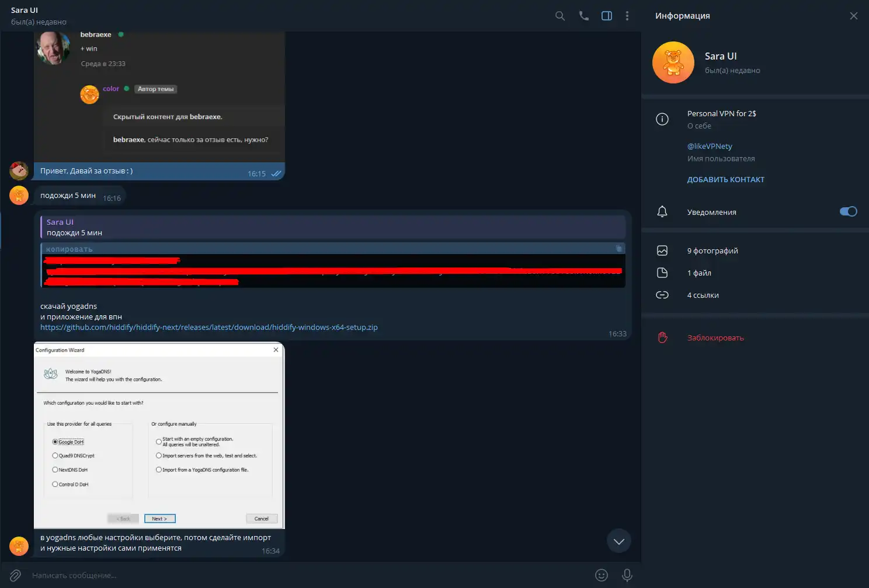869x588 pixels.
Task: Click the file document icon
Action: pos(662,273)
